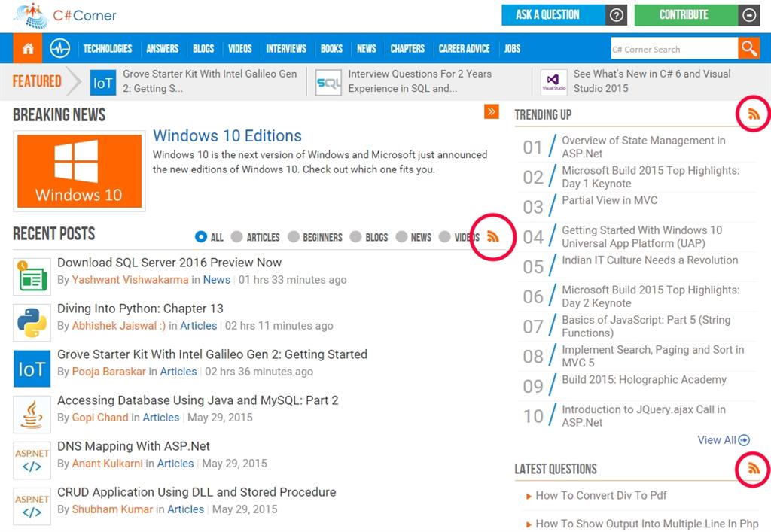Open author Gopi Chand's profile
Image resolution: width=771 pixels, height=532 pixels.
click(x=100, y=418)
